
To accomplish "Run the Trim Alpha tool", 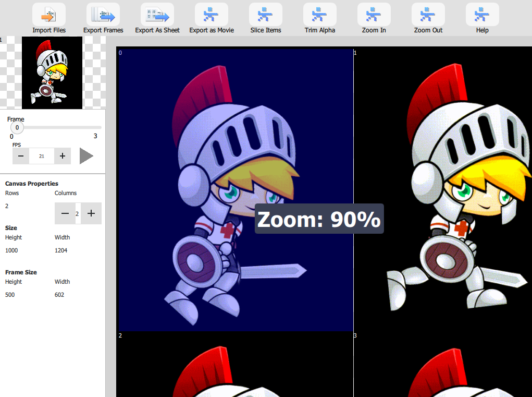I will [320, 15].
